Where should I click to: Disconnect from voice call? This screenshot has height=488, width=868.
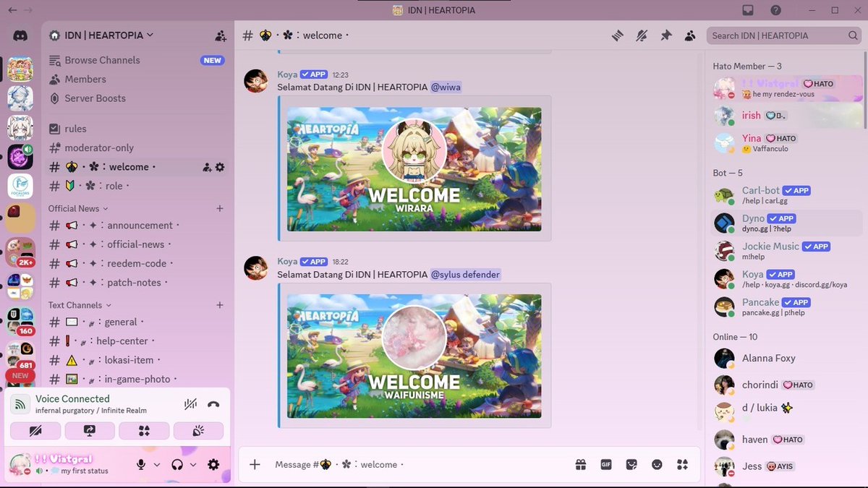[x=213, y=404]
